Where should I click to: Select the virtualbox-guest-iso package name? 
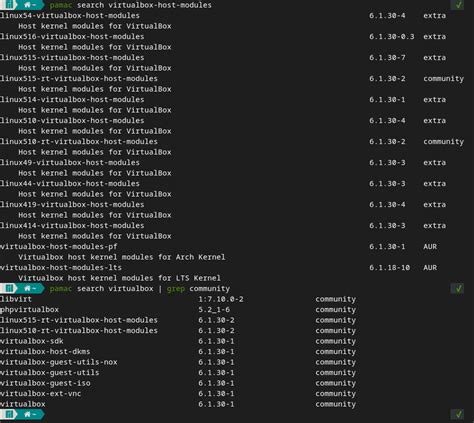pos(45,383)
